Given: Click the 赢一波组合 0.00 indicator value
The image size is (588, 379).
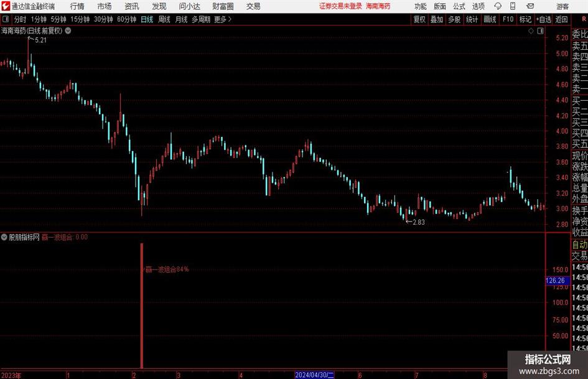Looking at the screenshot, I should pos(65,237).
